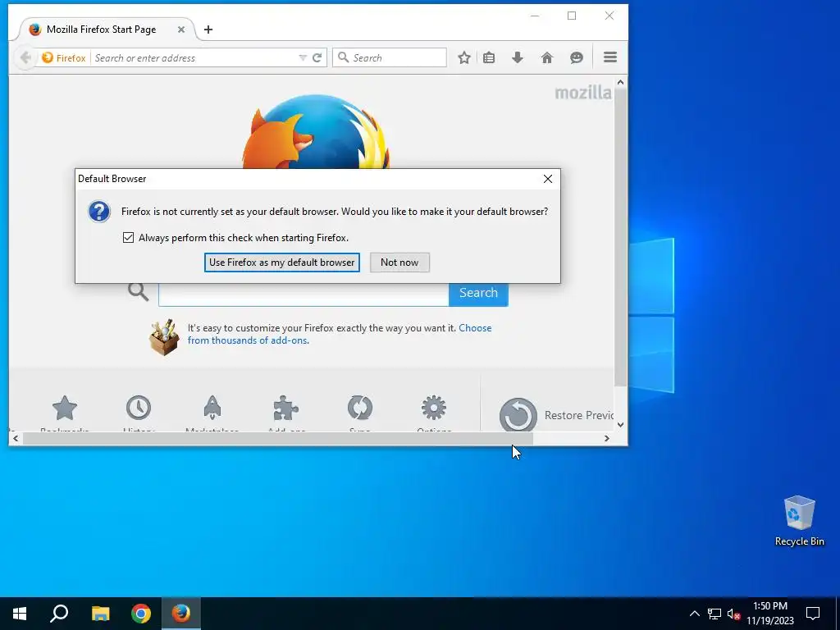
Task: Click the magnifier icon in toolbar search box
Action: pos(344,57)
